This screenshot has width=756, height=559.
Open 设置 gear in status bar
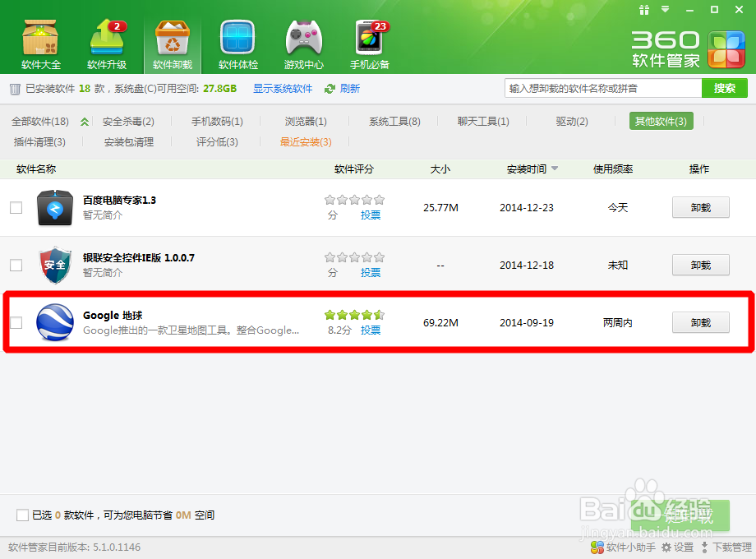pos(677,547)
